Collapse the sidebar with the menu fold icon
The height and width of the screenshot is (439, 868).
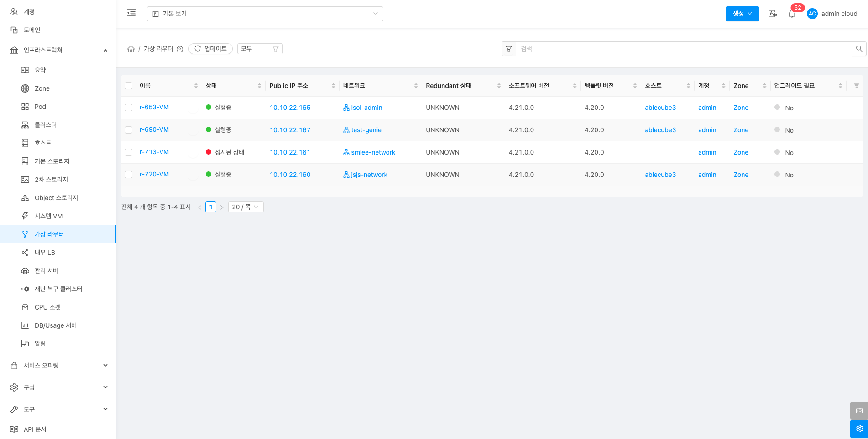point(131,13)
